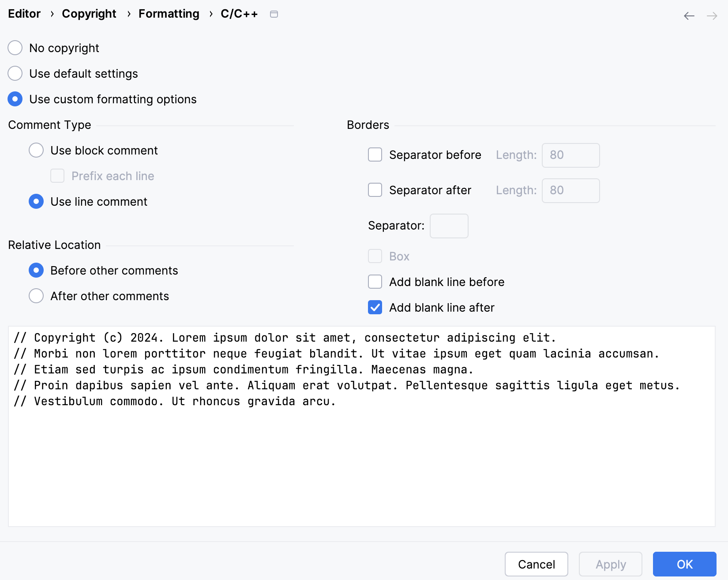Click the back navigation arrow icon

coord(688,15)
